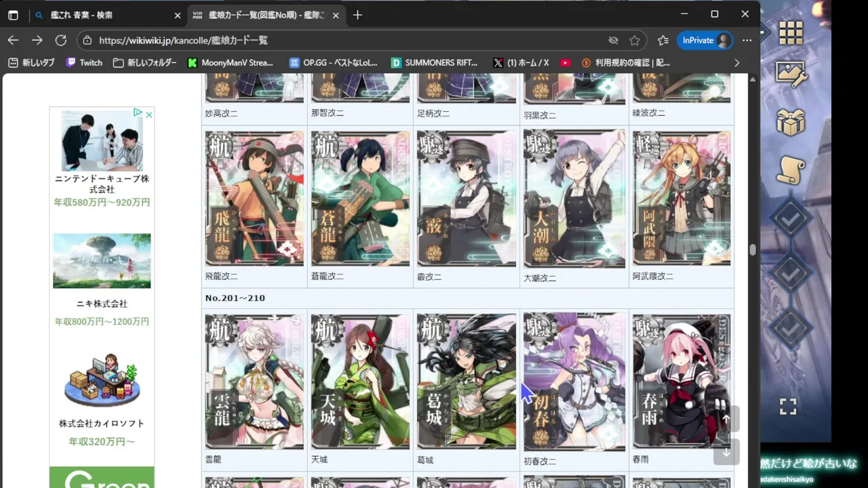Click the page scroll-down arrow button
This screenshot has height=488, width=868.
pyautogui.click(x=726, y=452)
